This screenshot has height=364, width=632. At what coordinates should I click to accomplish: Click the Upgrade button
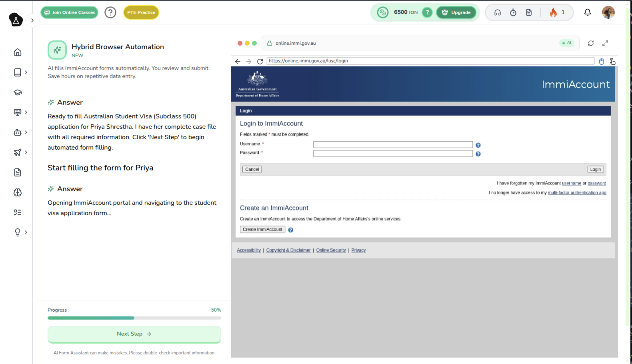click(456, 12)
